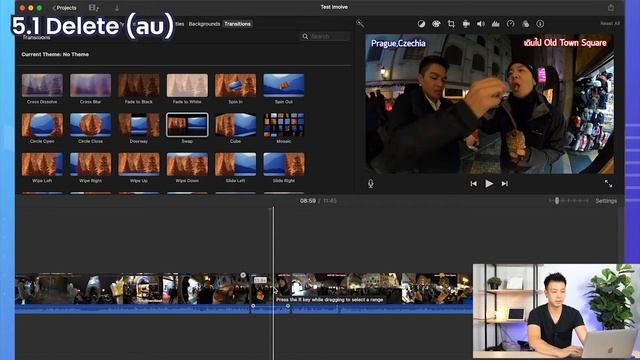Select the Transitions tab

pos(238,24)
